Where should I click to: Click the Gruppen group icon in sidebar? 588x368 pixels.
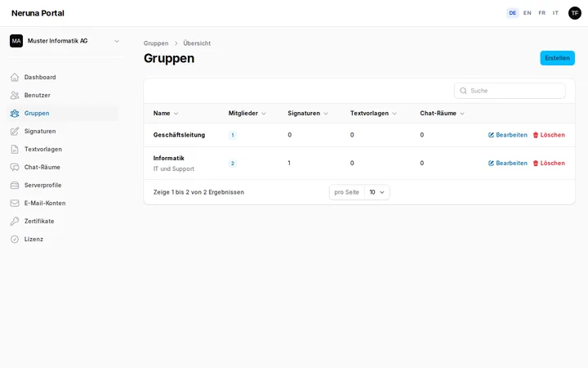point(15,114)
